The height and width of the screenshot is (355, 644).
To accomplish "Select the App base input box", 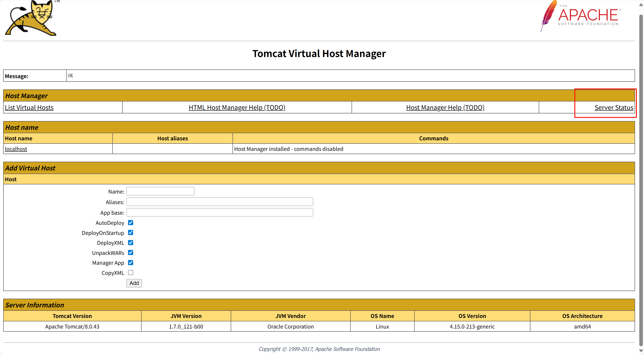I will coord(219,212).
